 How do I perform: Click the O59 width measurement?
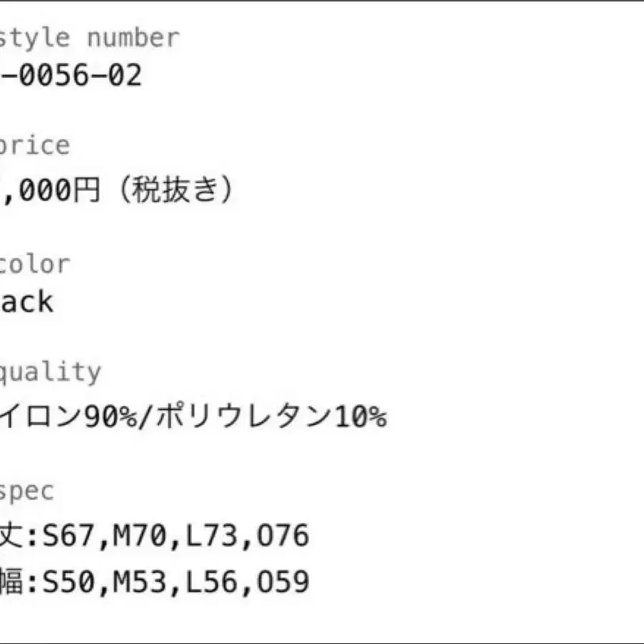[x=281, y=582]
